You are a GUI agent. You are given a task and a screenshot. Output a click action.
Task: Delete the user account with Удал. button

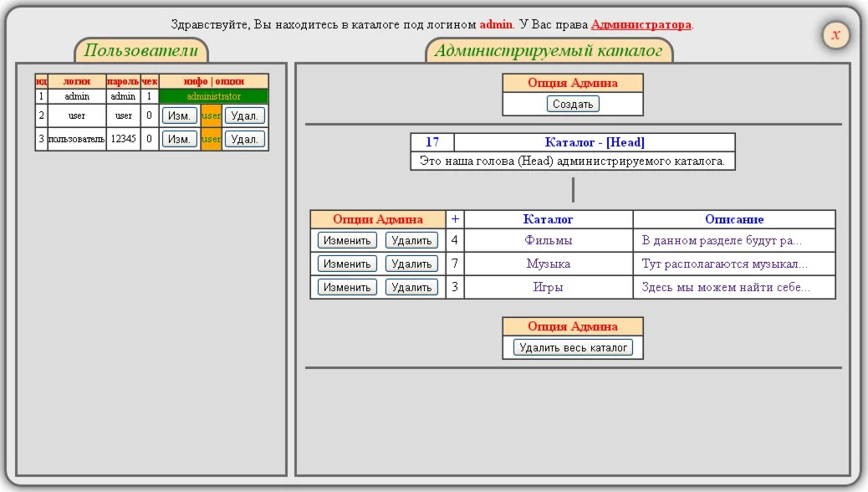(244, 115)
